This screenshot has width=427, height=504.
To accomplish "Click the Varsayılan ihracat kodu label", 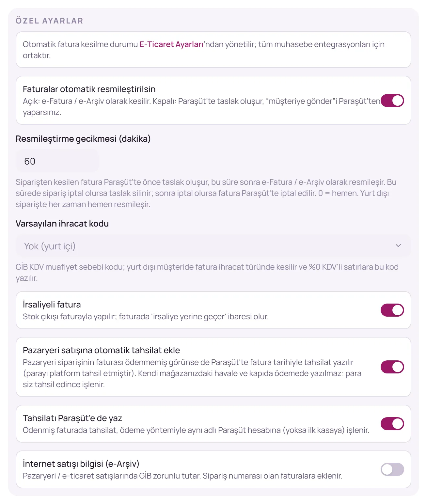I will point(62,224).
